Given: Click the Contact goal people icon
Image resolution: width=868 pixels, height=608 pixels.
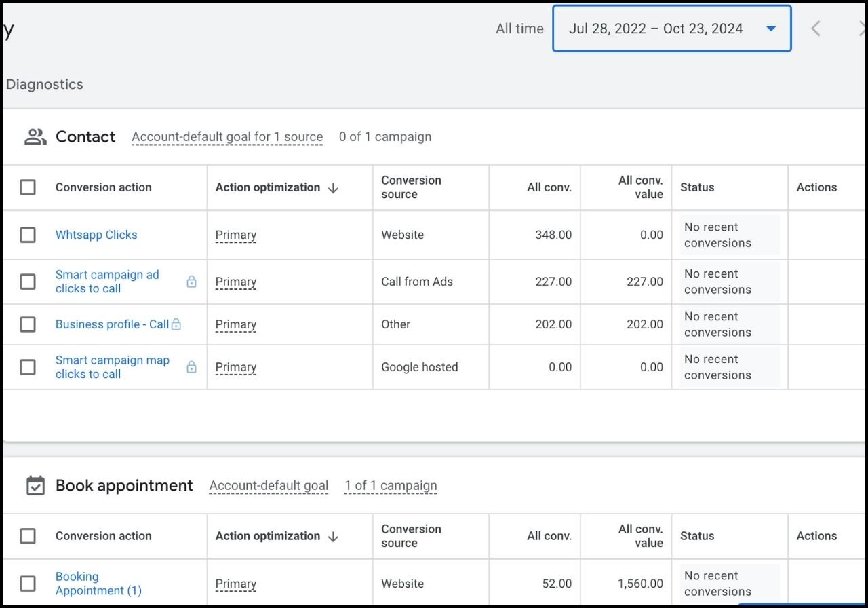Looking at the screenshot, I should click(x=35, y=136).
